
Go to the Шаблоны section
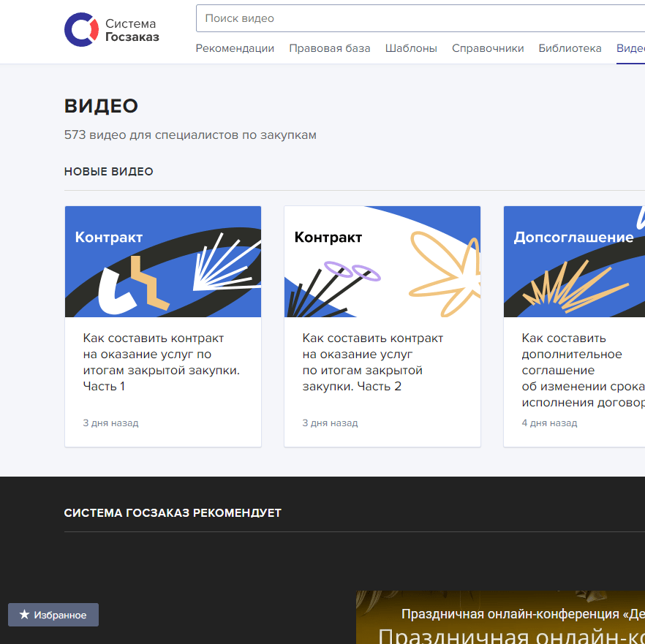(x=411, y=48)
